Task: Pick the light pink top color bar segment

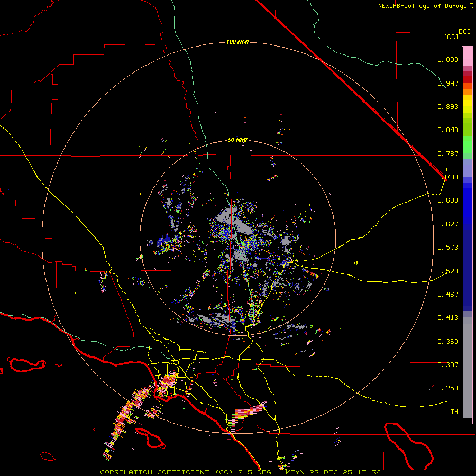Action: coord(467,56)
